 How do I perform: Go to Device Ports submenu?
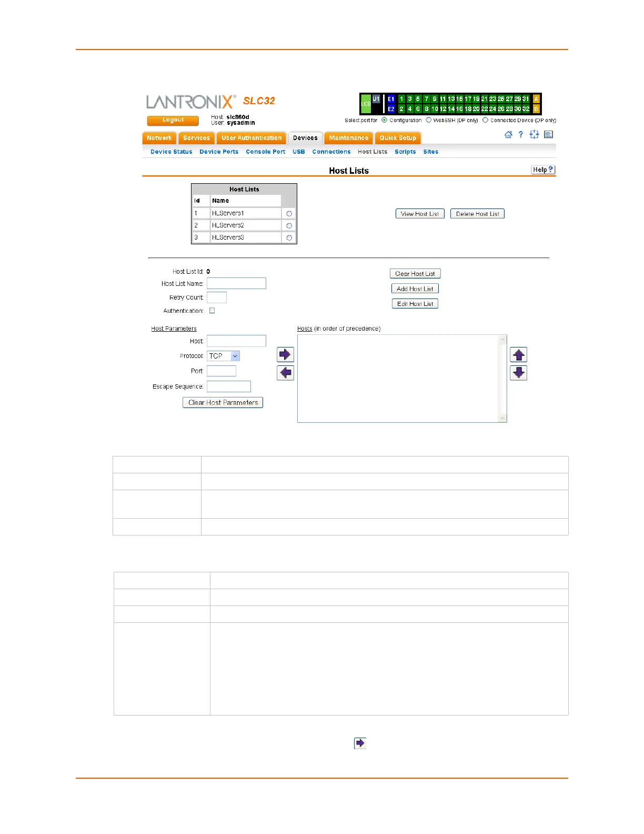pos(219,152)
